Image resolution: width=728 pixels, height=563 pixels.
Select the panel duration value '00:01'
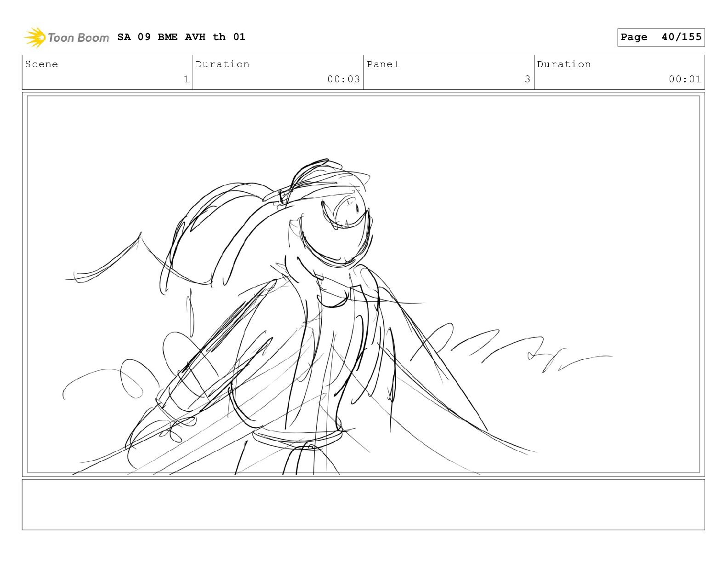[685, 79]
